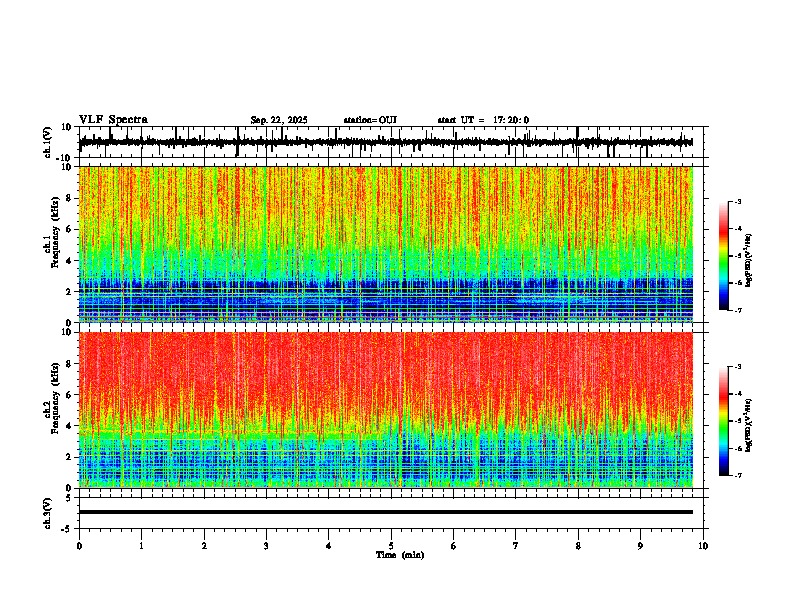Screen dimensions: 792x612
Task: Click the "8" kHz tick on ch.1 spectrogram
Action: [x=70, y=198]
